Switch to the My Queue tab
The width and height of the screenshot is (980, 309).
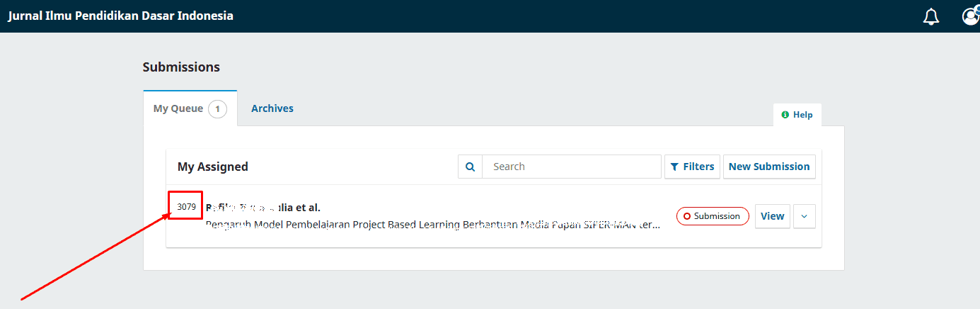point(178,108)
